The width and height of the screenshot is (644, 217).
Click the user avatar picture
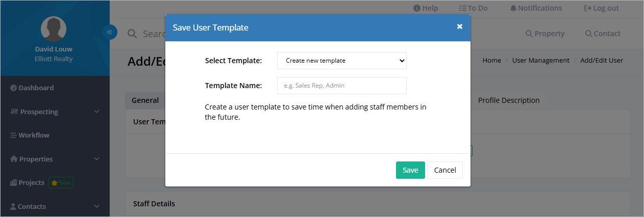[54, 29]
